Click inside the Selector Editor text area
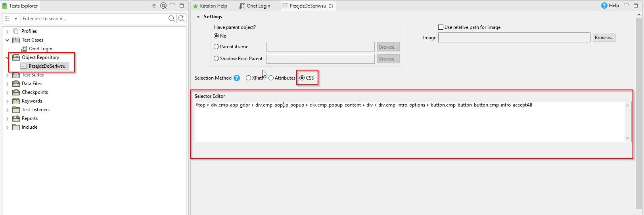Viewport: 644px width, 215px height. coord(408,123)
